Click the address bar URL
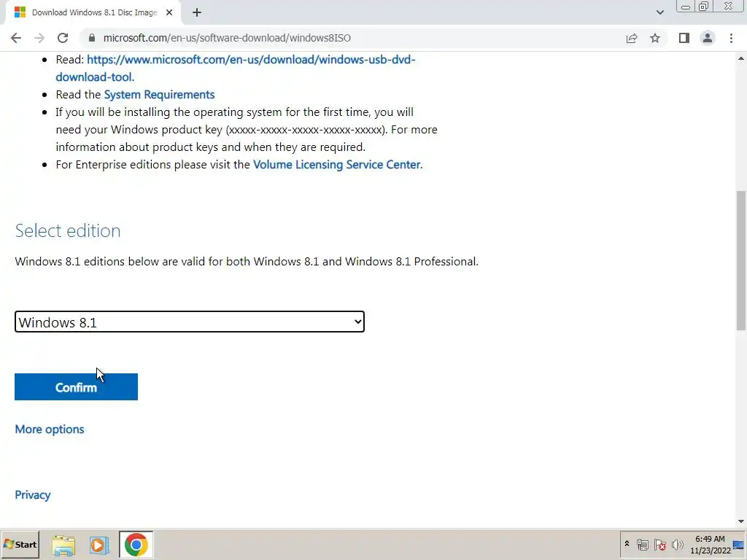 click(x=227, y=38)
